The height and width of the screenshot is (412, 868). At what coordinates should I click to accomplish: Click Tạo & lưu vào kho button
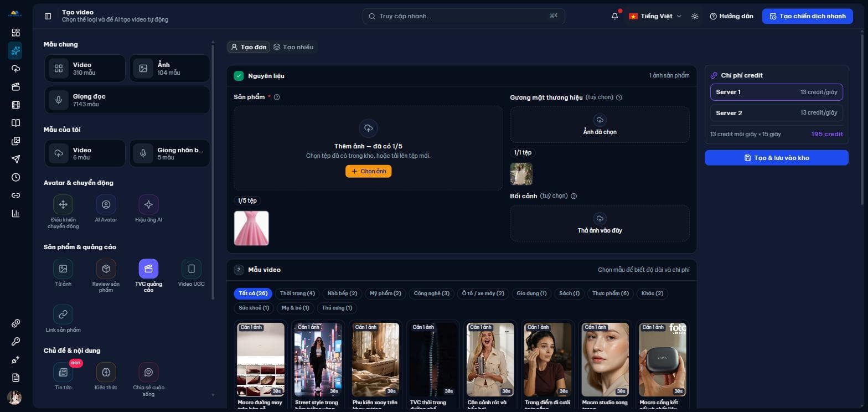[x=776, y=158]
